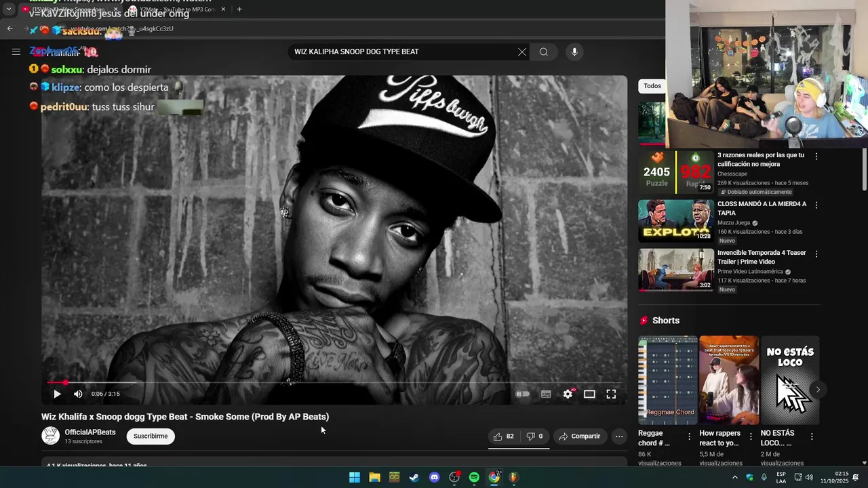Open the Windows Start menu
This screenshot has width=868, height=488.
[355, 477]
